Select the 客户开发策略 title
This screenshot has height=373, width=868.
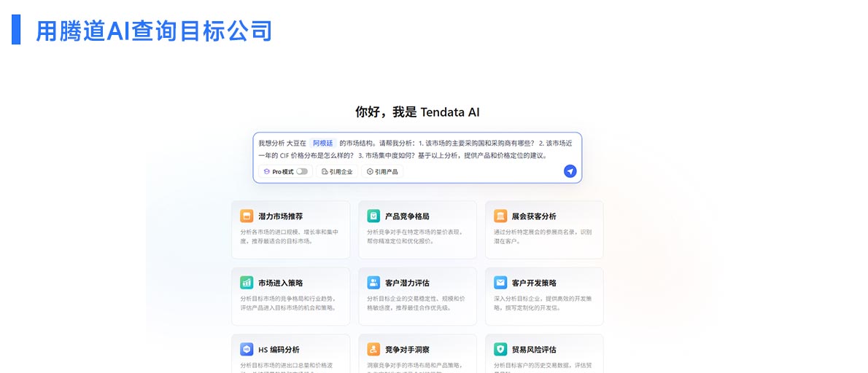[534, 283]
